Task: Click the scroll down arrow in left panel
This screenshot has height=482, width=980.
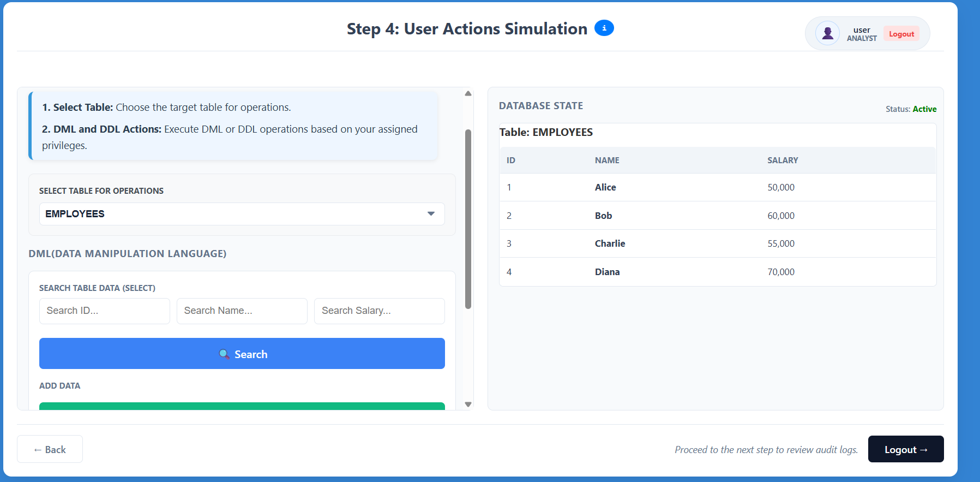Action: pyautogui.click(x=468, y=404)
